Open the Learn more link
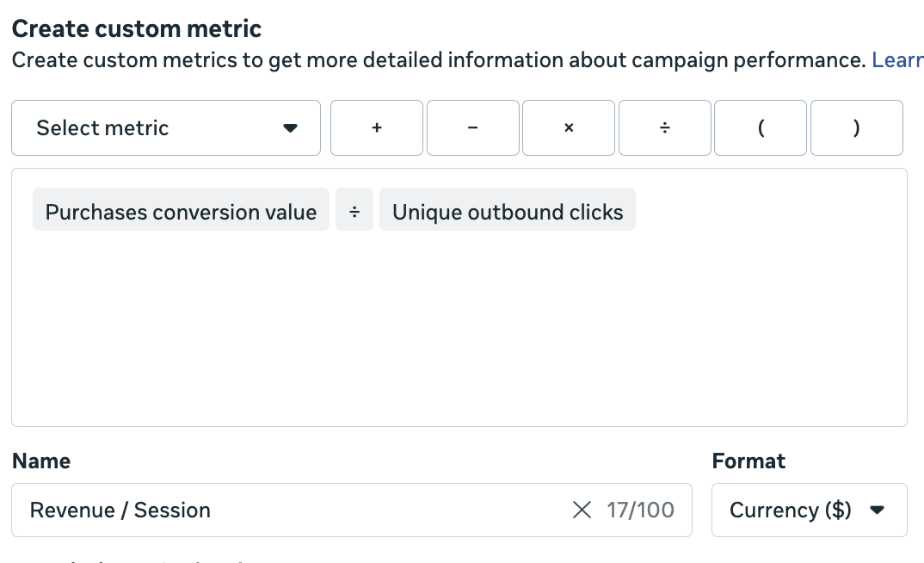This screenshot has height=563, width=924. click(x=897, y=60)
